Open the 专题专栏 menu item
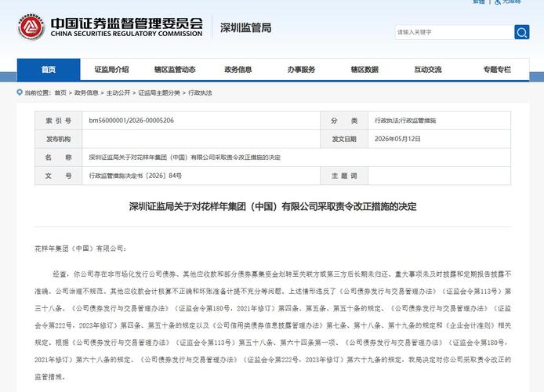This screenshot has width=544, height=392. (x=497, y=69)
